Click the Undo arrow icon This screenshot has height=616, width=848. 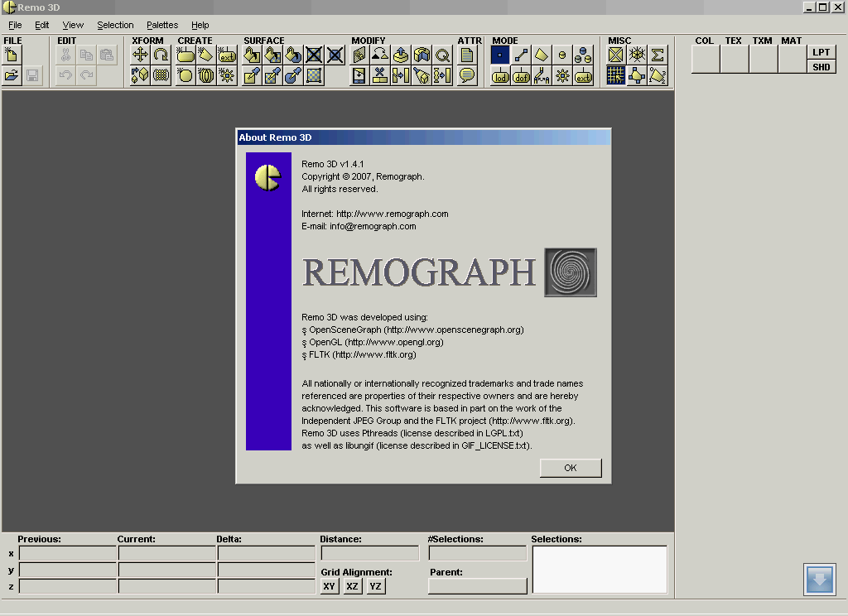(65, 75)
